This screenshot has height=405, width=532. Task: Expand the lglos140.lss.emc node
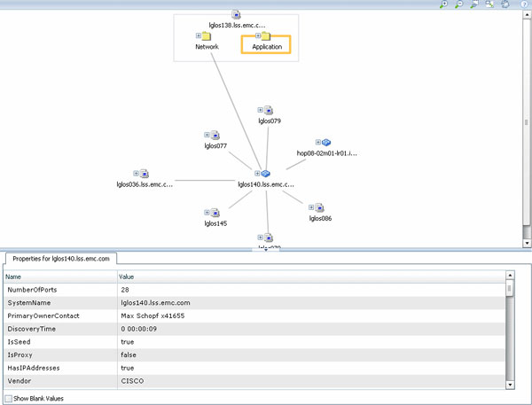[x=257, y=174]
